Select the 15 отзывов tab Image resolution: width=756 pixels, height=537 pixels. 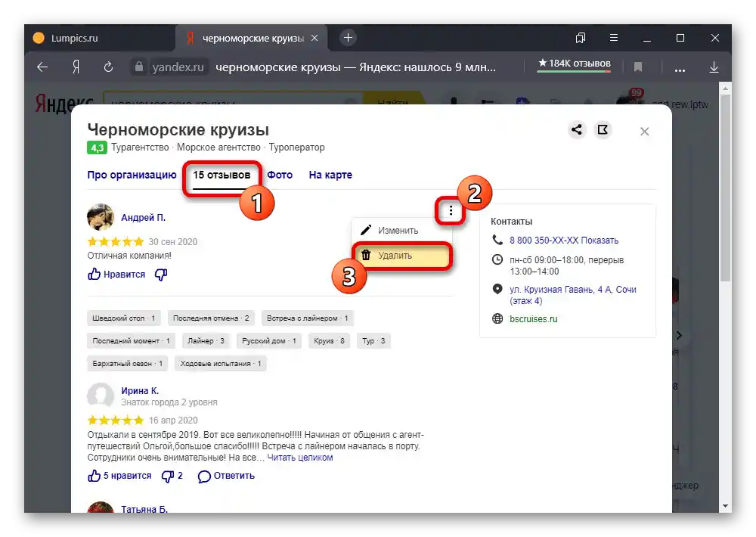(222, 175)
